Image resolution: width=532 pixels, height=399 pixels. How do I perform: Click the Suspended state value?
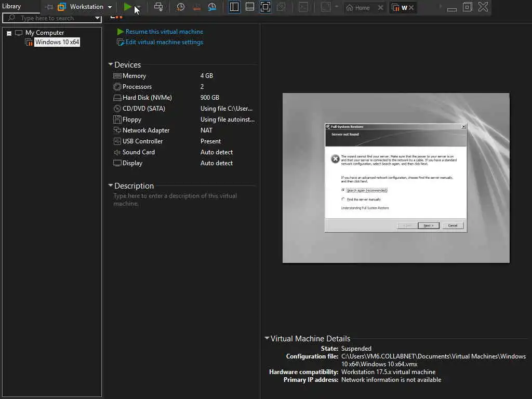click(x=356, y=349)
